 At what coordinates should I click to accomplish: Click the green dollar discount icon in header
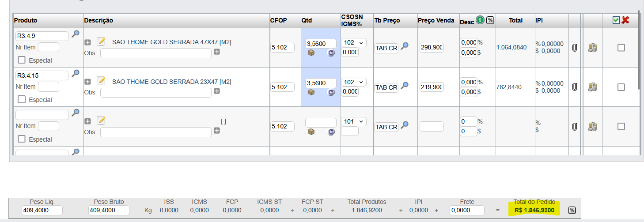coord(480,20)
